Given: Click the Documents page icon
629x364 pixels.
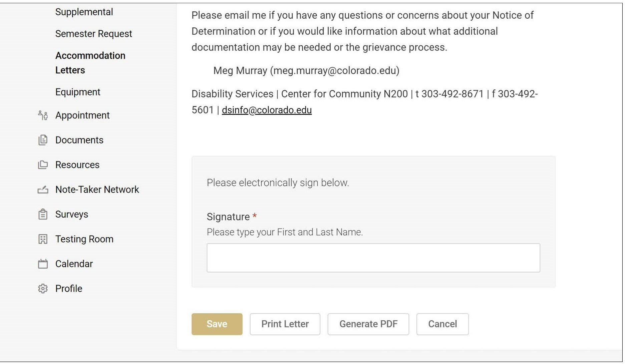Looking at the screenshot, I should click(x=43, y=140).
